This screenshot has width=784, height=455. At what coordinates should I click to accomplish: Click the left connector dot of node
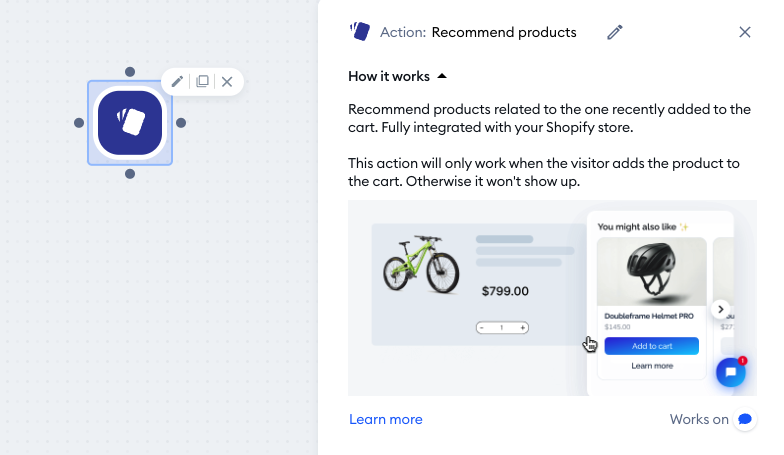(79, 122)
